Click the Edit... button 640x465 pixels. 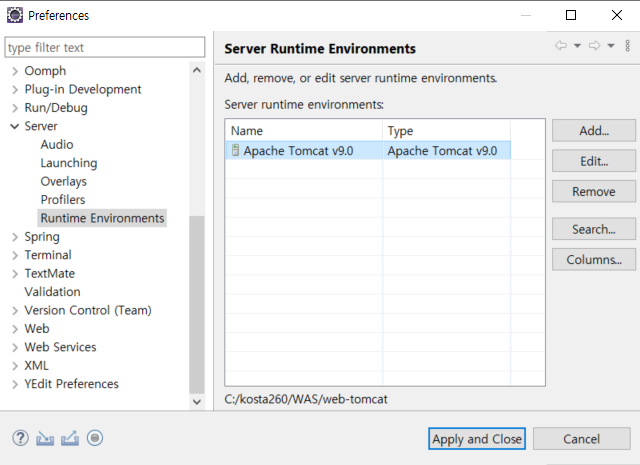[594, 161]
